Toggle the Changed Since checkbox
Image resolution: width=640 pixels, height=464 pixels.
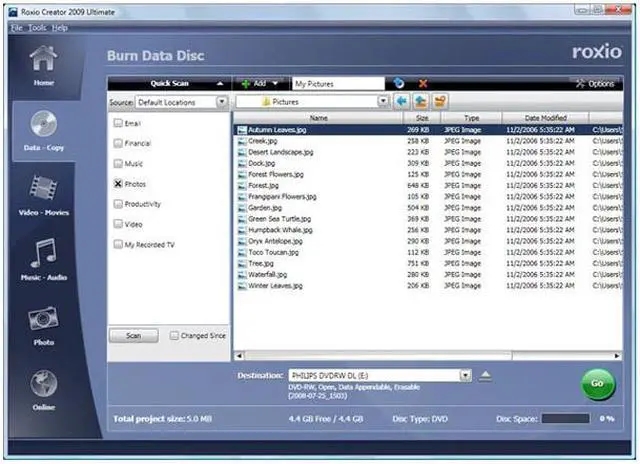pos(174,336)
